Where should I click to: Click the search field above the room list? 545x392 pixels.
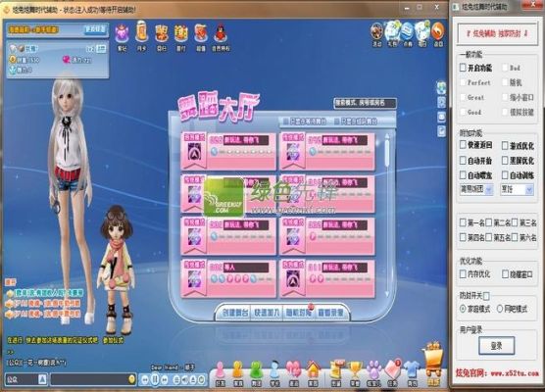[365, 103]
